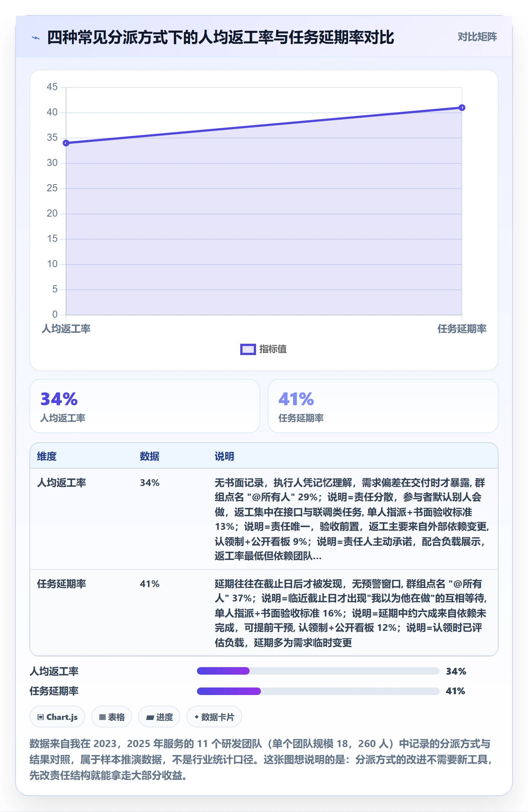The height and width of the screenshot is (812, 528).
Task: Click the Chart.js chip square icon
Action: (41, 717)
